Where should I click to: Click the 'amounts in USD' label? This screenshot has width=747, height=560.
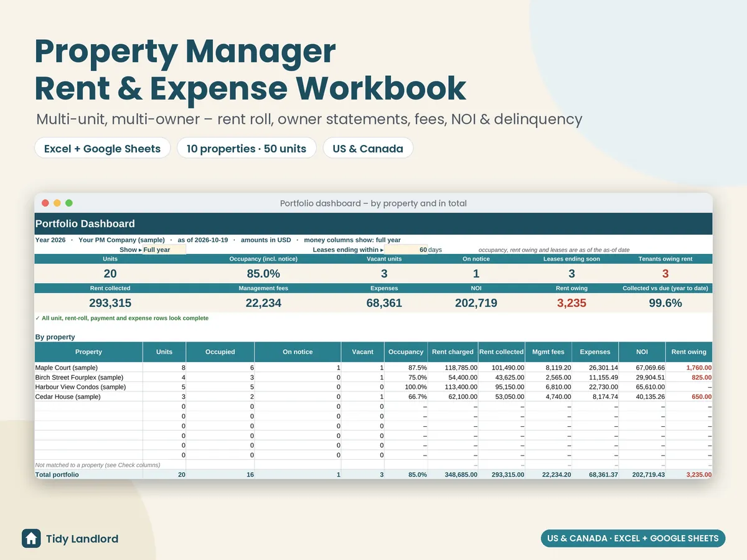[265, 240]
